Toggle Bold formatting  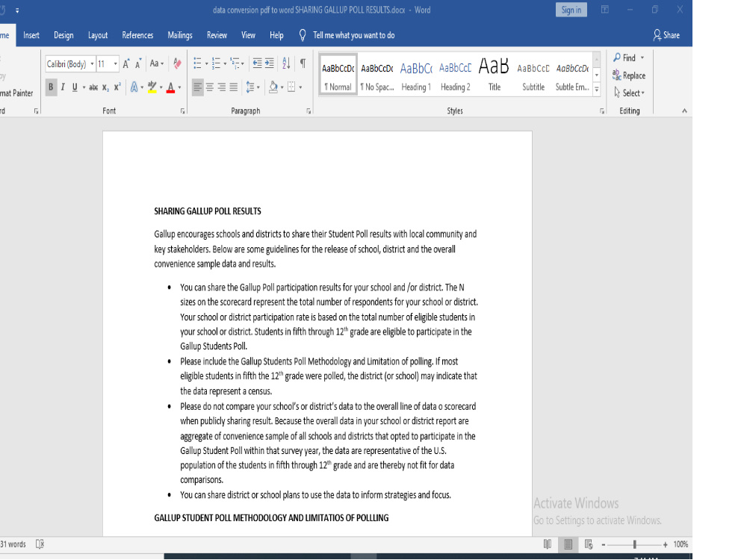point(51,87)
